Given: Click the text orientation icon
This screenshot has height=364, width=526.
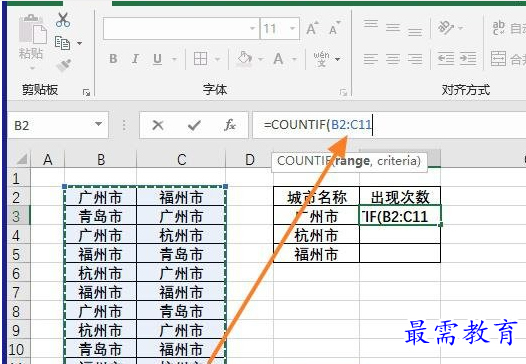Looking at the screenshot, I should coord(446,28).
